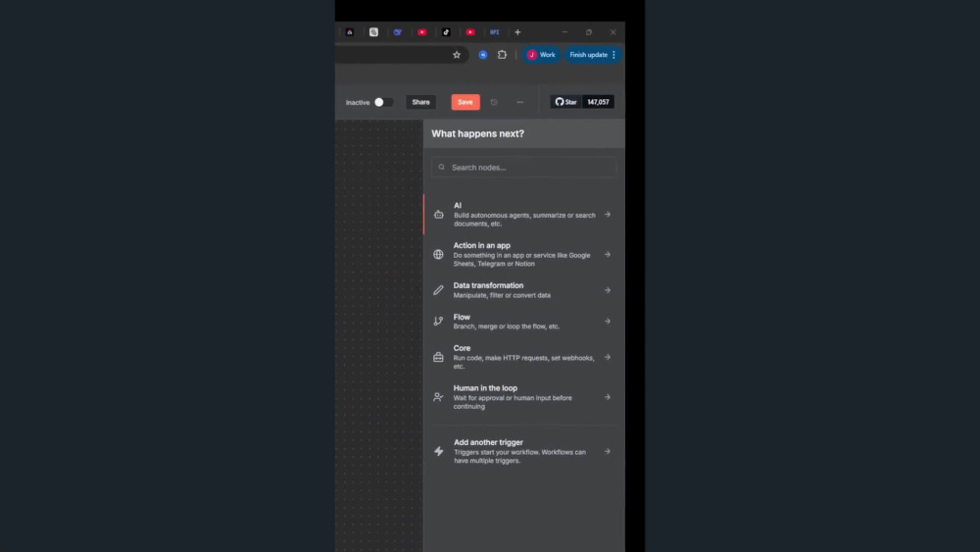Expand Human in the loop arrow
Viewport: 980px width, 552px height.
click(608, 397)
